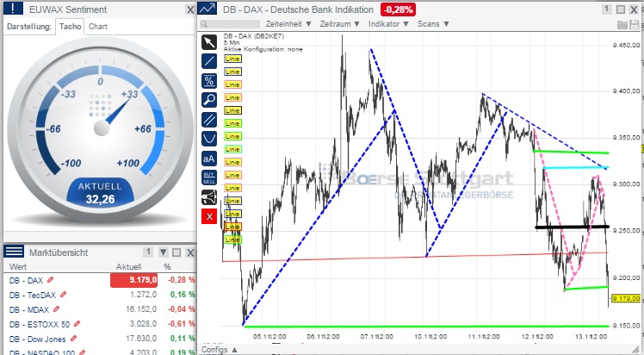Viewport: 644px width, 355px height.
Task: Open the Marktübersicht down-arrow menu
Action: [163, 252]
